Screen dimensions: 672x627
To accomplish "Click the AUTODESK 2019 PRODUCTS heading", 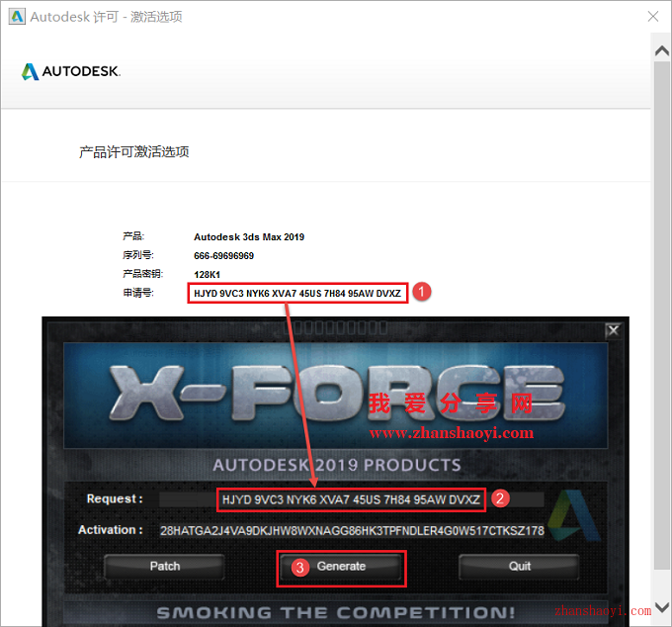I will click(x=337, y=466).
